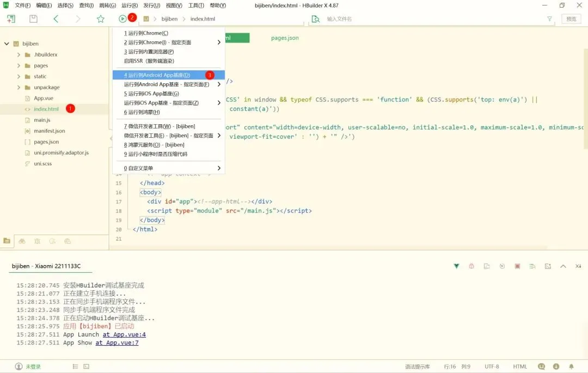This screenshot has height=373, width=588.
Task: Click the fifth sidebar bottom panel icon
Action: (68, 241)
